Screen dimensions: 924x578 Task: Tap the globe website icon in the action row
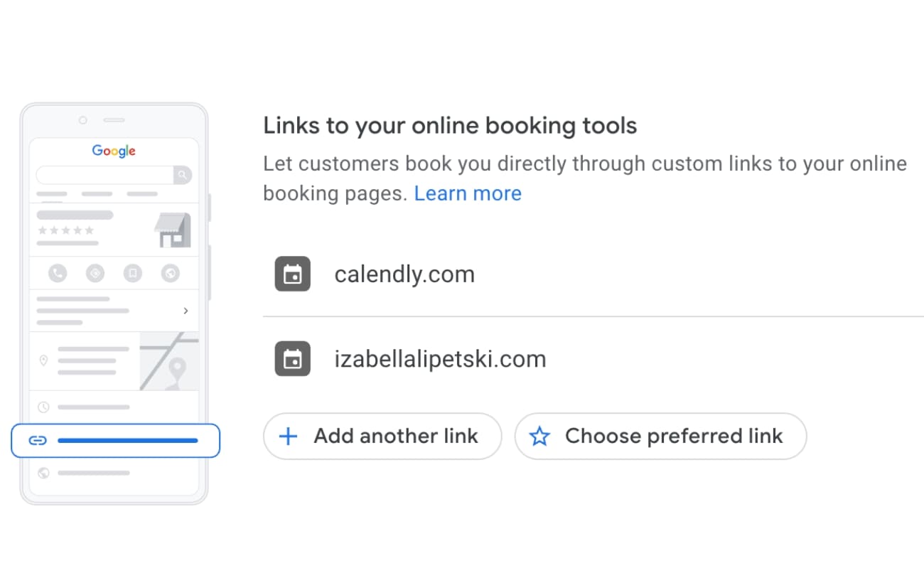[x=169, y=272]
